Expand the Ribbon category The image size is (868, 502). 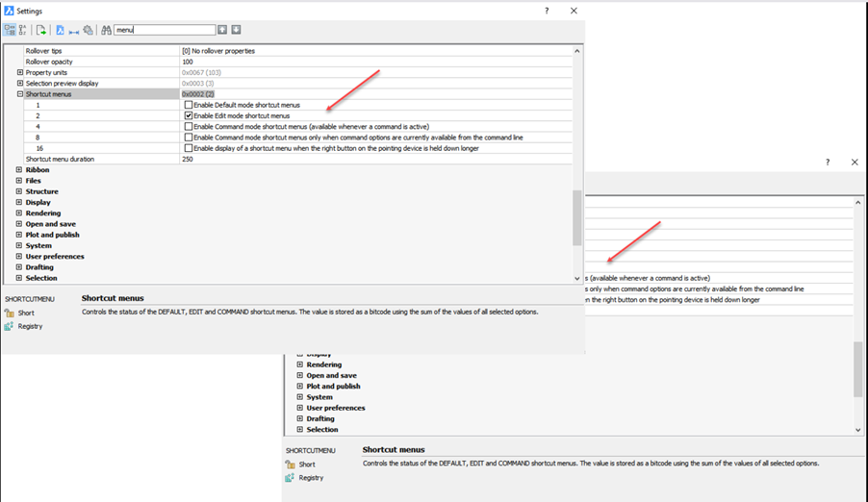coord(19,170)
